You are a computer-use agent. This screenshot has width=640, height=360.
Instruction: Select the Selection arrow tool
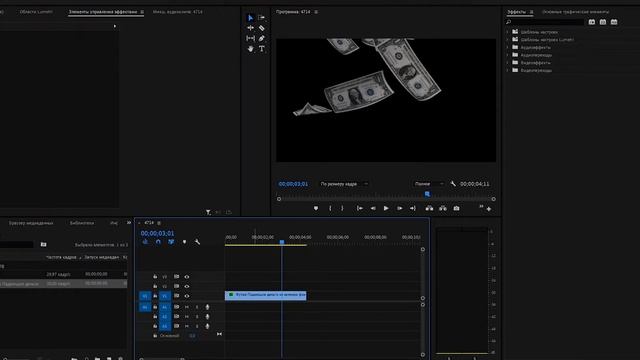(x=250, y=18)
